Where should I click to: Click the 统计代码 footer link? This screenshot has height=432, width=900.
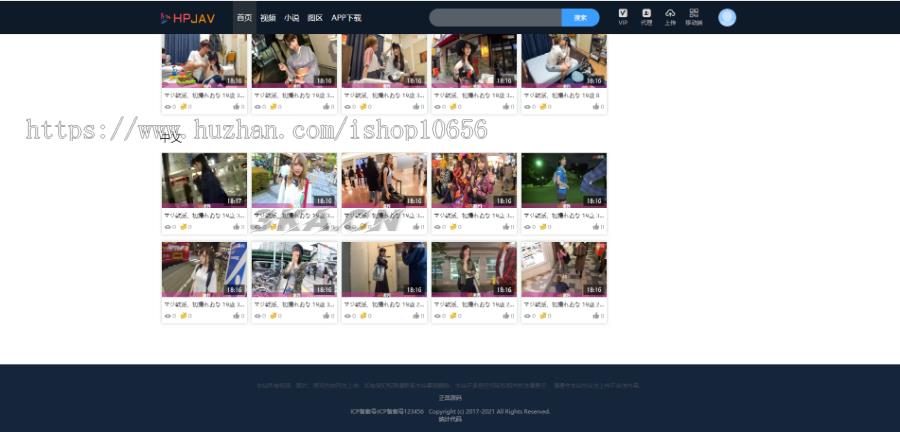(x=450, y=418)
